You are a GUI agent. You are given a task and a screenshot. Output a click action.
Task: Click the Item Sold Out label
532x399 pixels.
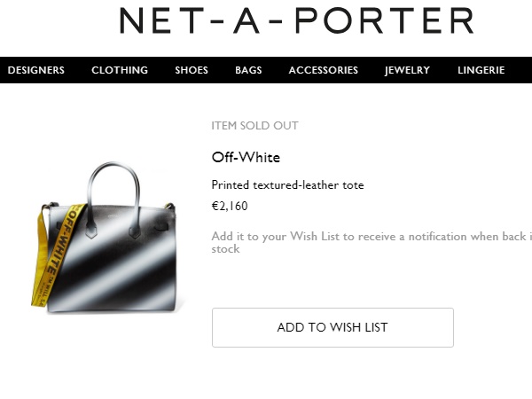click(254, 126)
